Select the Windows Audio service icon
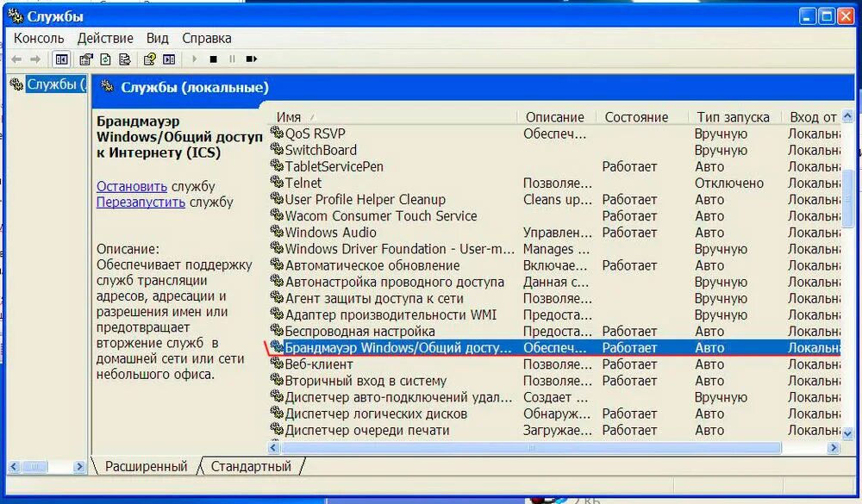This screenshot has width=862, height=504. [x=277, y=232]
